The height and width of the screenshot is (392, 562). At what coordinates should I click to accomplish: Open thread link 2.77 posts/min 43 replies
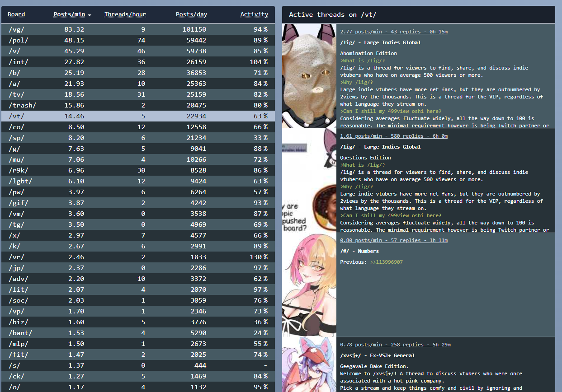pos(394,32)
